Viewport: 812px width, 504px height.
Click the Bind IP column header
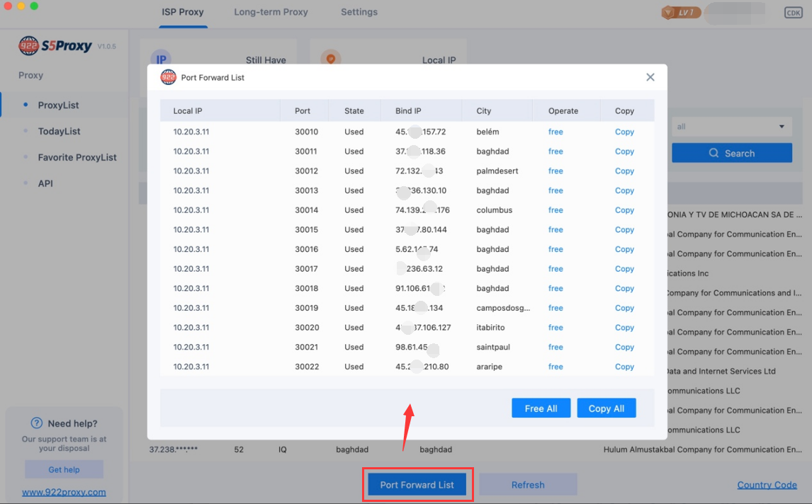coord(408,110)
